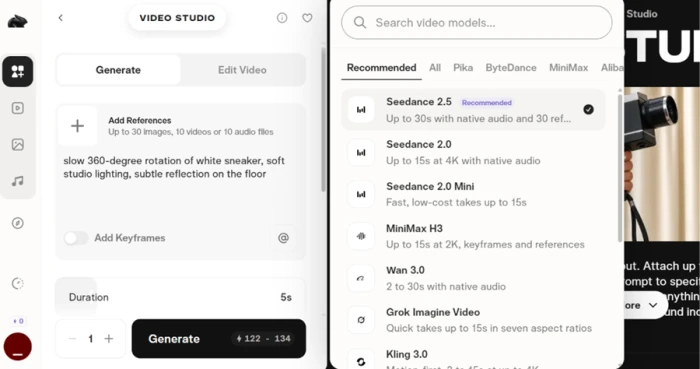Click the circular usage gauge sidebar icon
This screenshot has width=700, height=369.
(18, 283)
